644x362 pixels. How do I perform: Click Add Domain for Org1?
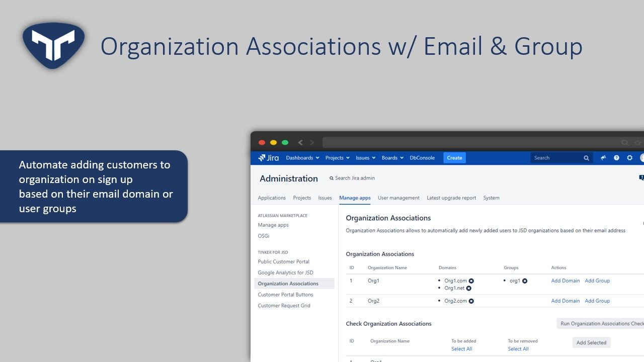pyautogui.click(x=566, y=281)
